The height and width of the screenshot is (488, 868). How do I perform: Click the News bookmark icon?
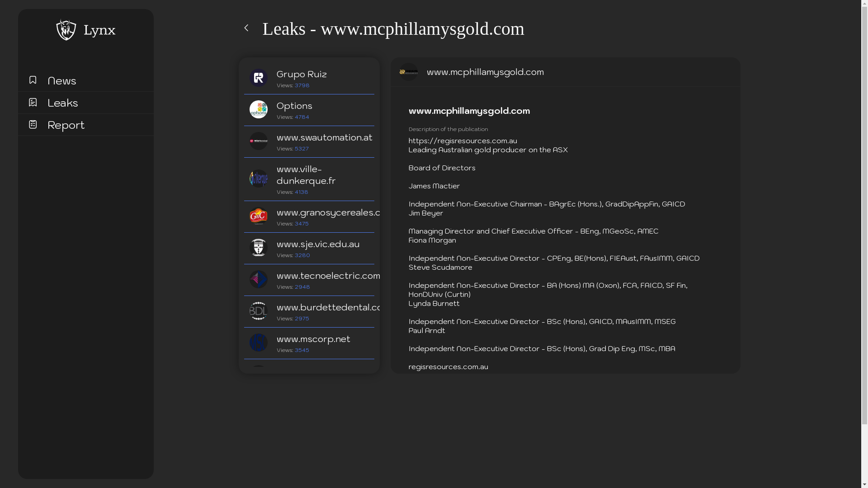(33, 80)
